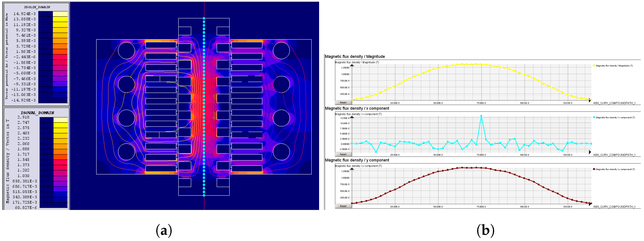Click yellow legend marker for Magnitude curve

[594, 66]
